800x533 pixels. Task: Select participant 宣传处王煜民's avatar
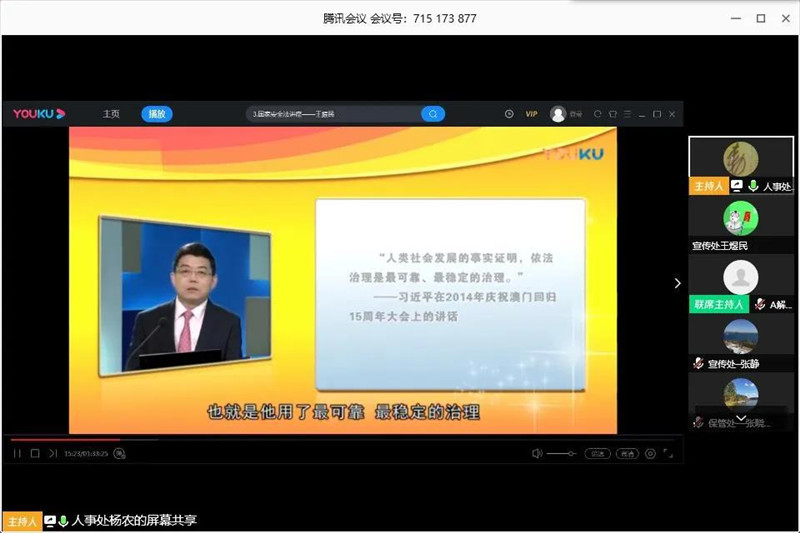[x=741, y=218]
